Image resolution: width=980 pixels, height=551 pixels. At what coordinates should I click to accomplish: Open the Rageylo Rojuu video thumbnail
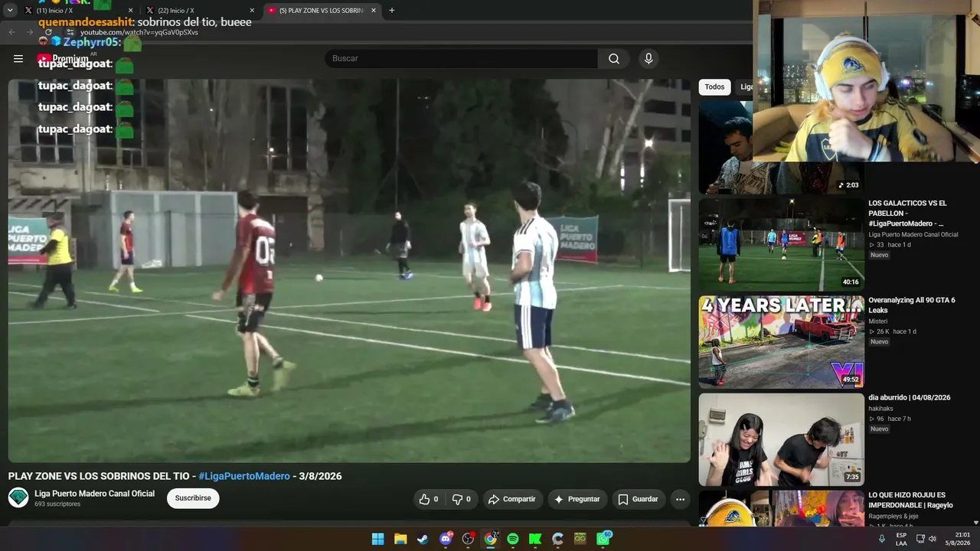(781, 508)
